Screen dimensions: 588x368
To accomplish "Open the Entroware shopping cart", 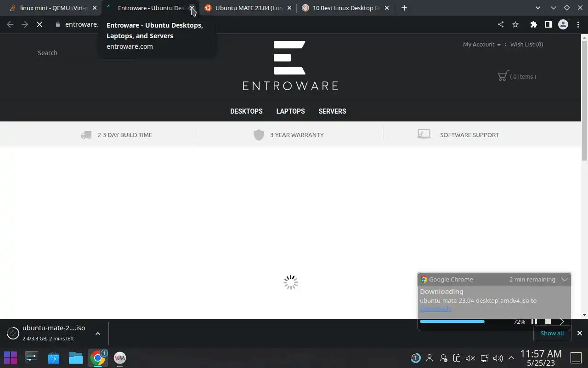I will click(x=503, y=76).
